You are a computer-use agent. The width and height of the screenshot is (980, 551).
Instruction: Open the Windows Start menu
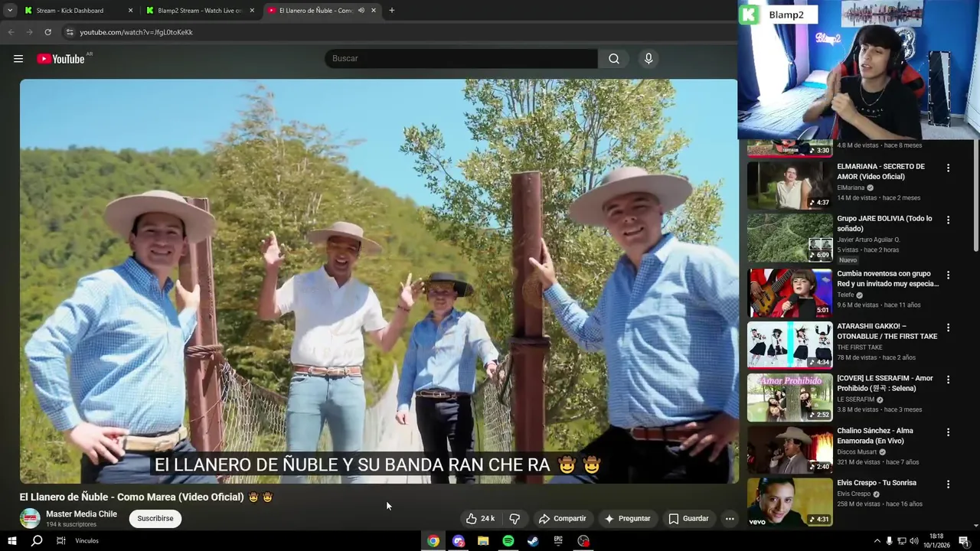pos(11,541)
